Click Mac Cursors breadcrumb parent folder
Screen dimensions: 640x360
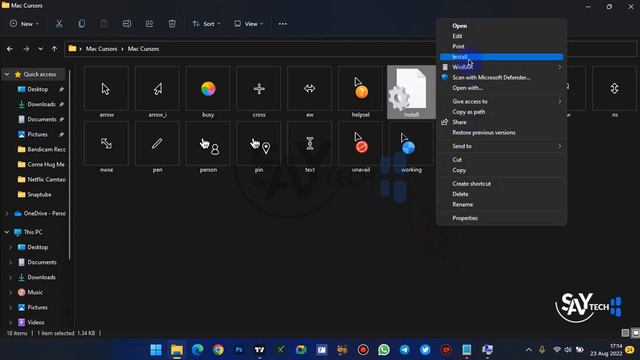pos(101,49)
